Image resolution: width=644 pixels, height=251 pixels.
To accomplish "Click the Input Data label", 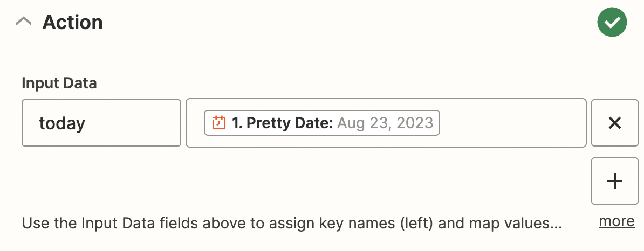I will point(59,83).
